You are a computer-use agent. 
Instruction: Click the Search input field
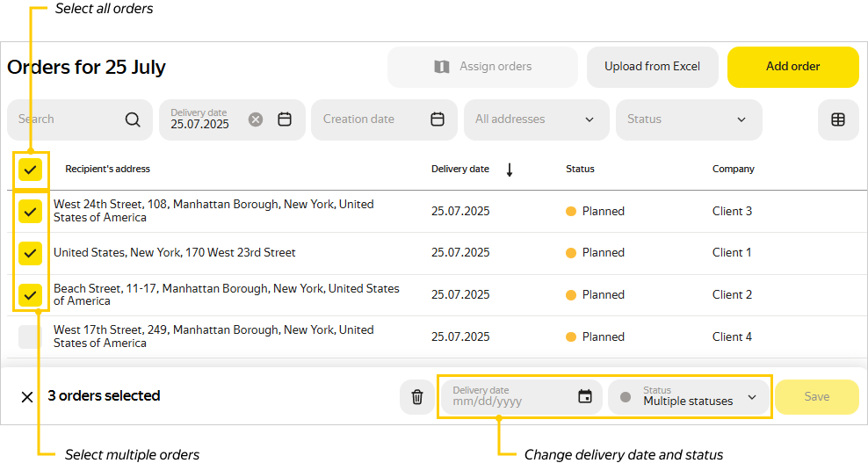pyautogui.click(x=66, y=119)
